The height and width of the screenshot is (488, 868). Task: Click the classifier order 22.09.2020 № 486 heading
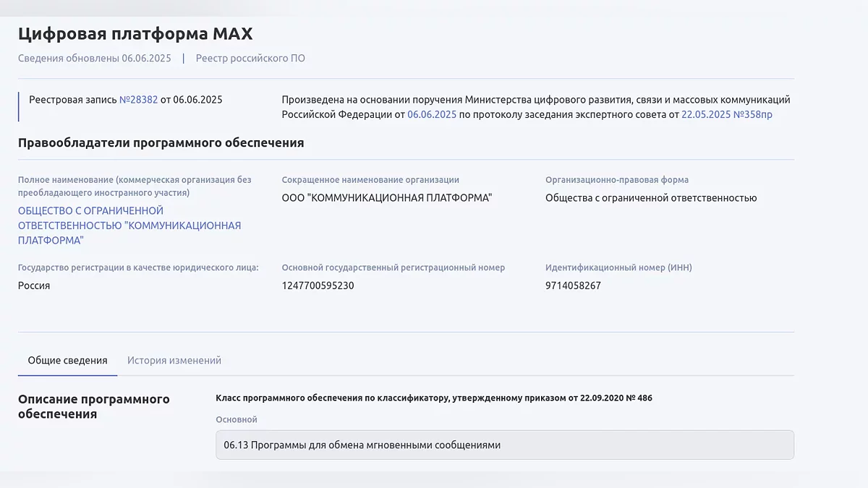[x=434, y=398]
